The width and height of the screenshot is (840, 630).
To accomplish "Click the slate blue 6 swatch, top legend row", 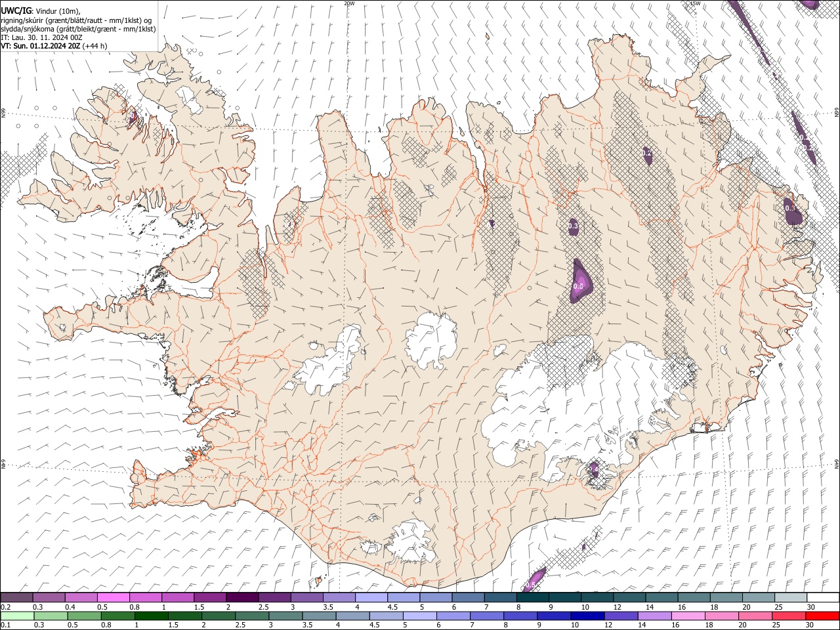I will pyautogui.click(x=468, y=598).
